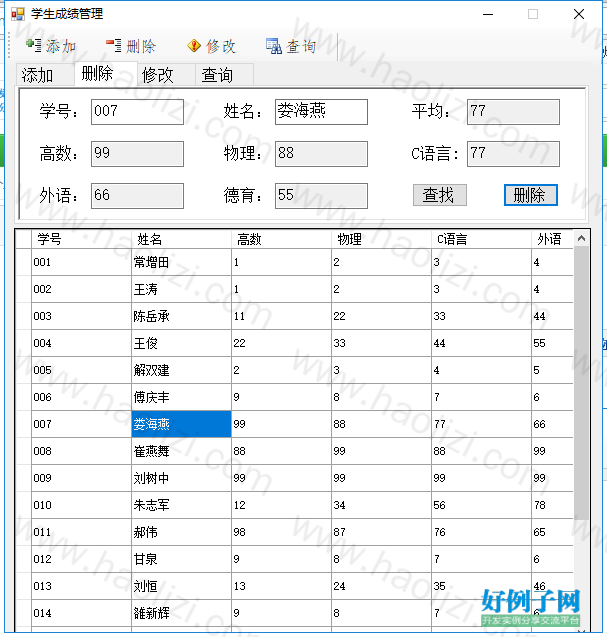This screenshot has height=637, width=607.
Task: Click student ID cell 007 in table
Action: pyautogui.click(x=81, y=424)
